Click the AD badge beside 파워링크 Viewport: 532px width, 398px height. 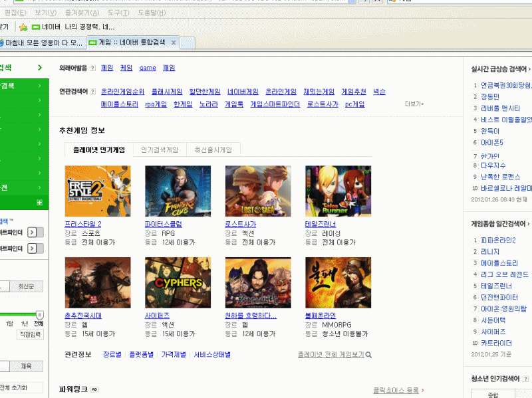point(94,389)
